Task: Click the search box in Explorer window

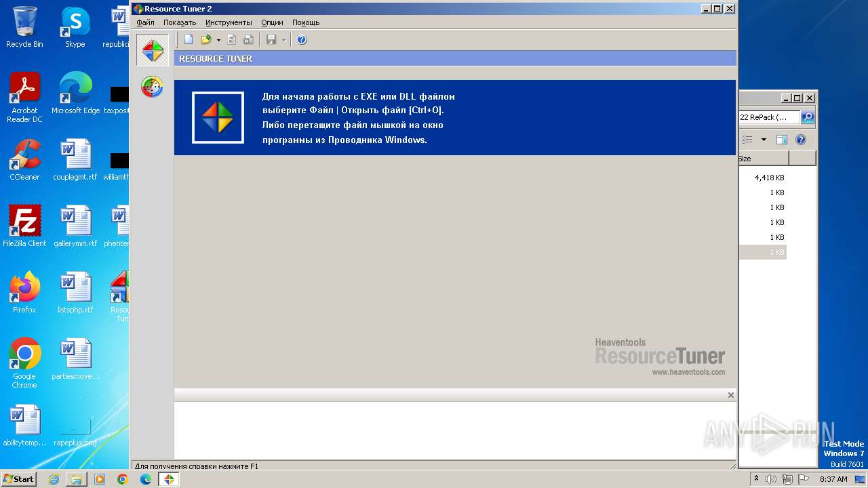Action: click(769, 117)
